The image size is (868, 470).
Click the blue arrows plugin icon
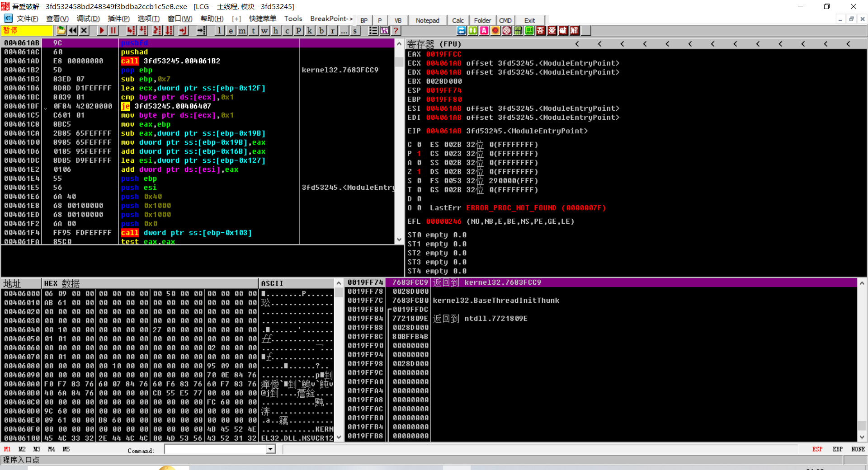461,30
